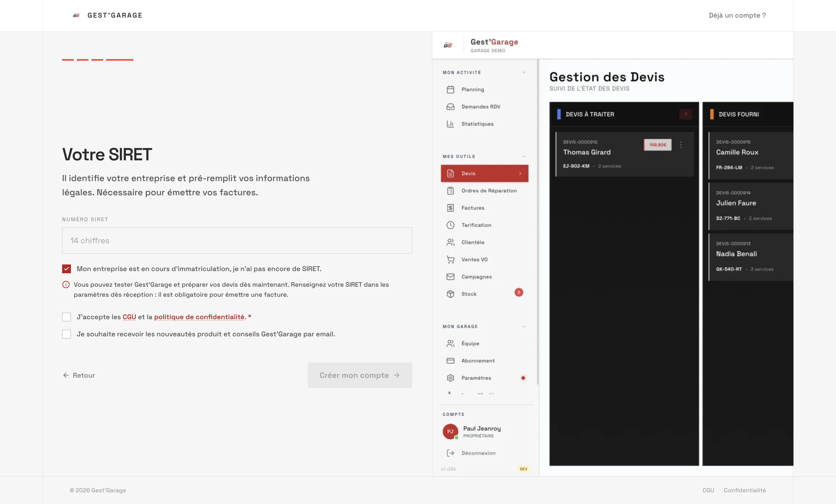This screenshot has width=836, height=504.
Task: Click the fourth, longest red progress step bar
Action: [120, 60]
